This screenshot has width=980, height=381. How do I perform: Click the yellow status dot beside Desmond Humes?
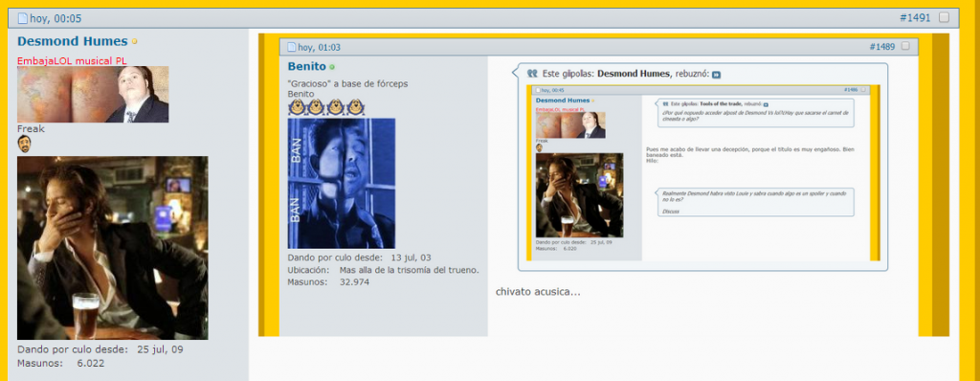[x=134, y=42]
